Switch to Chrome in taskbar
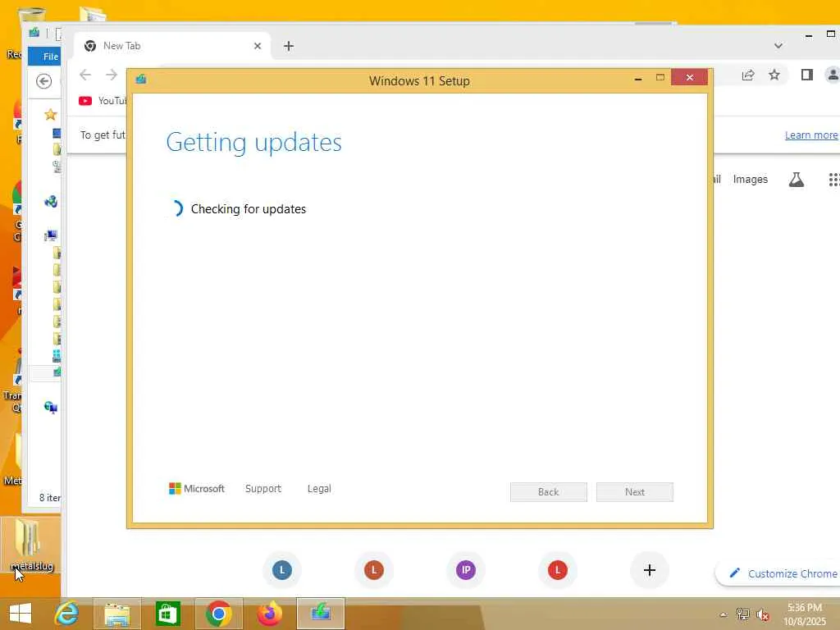840x630 pixels. [218, 614]
